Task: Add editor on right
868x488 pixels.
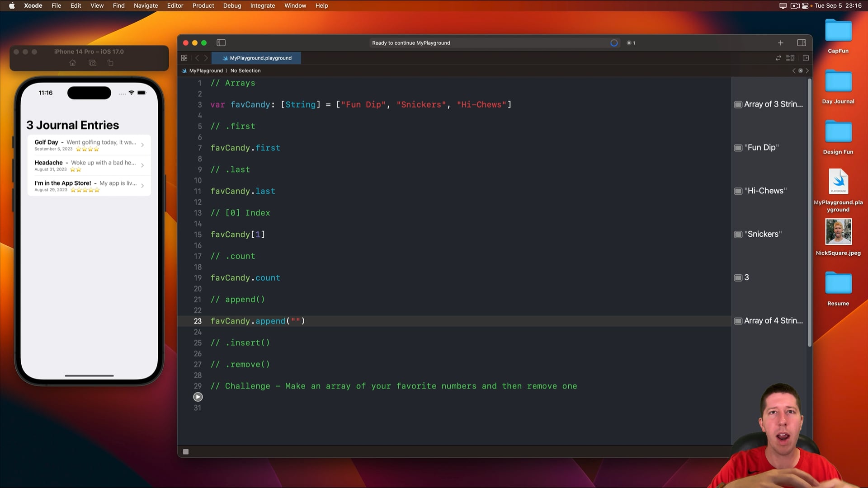Action: pos(806,58)
